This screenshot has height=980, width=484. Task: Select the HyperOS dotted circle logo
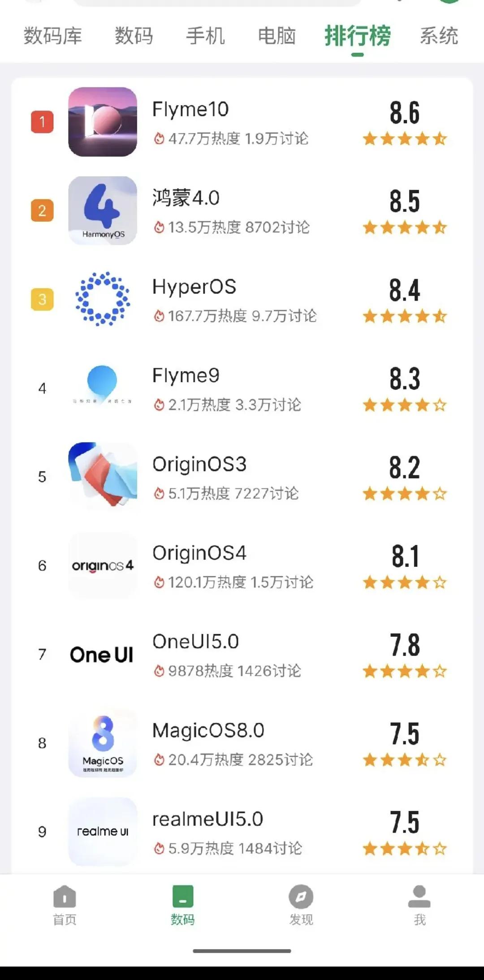coord(103,299)
